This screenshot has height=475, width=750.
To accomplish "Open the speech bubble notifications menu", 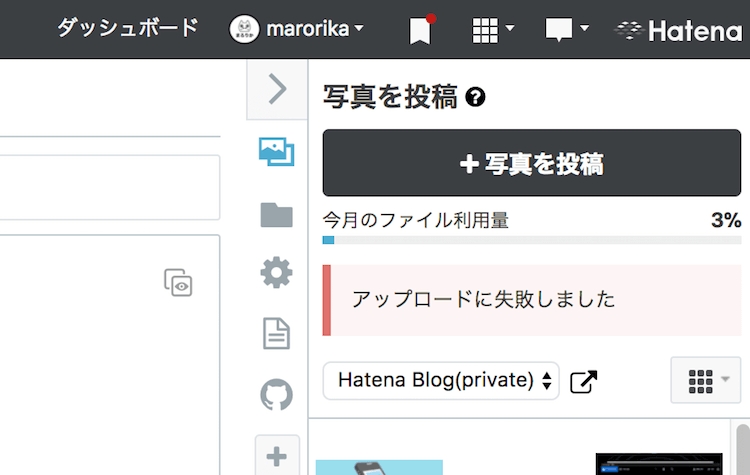I will [566, 30].
